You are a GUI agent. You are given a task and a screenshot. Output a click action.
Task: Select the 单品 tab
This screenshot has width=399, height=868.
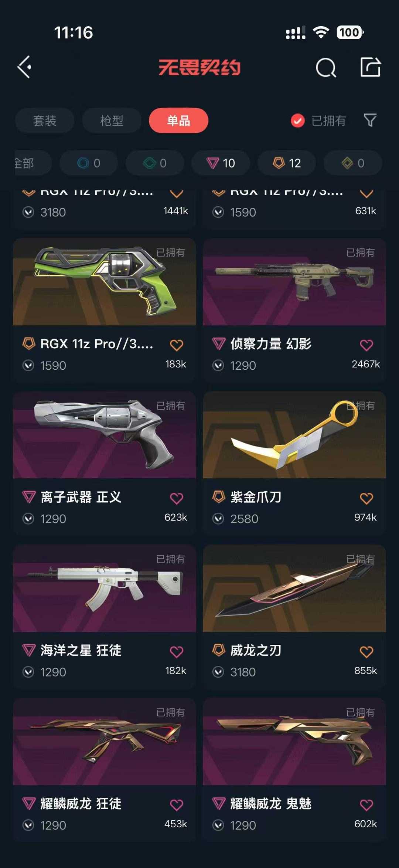178,121
